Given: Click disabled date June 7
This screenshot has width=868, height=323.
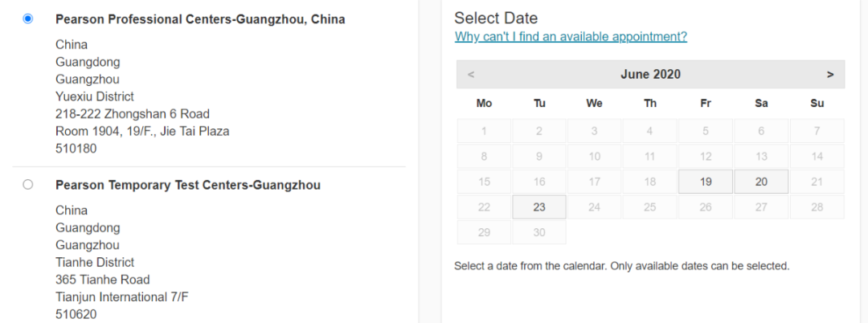Looking at the screenshot, I should (x=817, y=132).
